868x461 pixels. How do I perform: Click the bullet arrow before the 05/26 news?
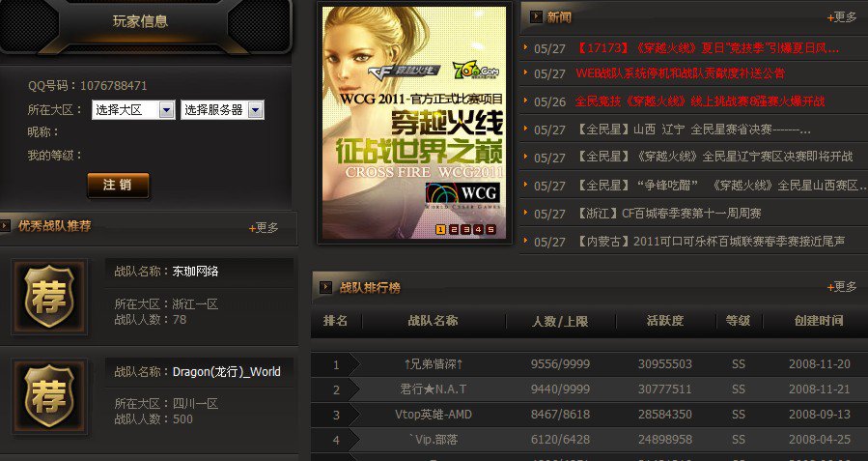click(525, 101)
